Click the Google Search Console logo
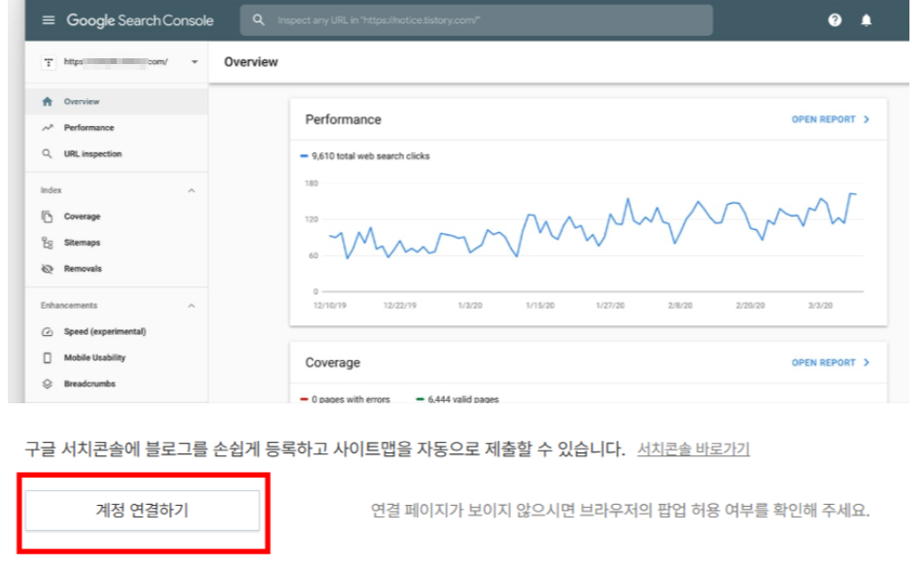Screen dimensions: 924x568 140,20
